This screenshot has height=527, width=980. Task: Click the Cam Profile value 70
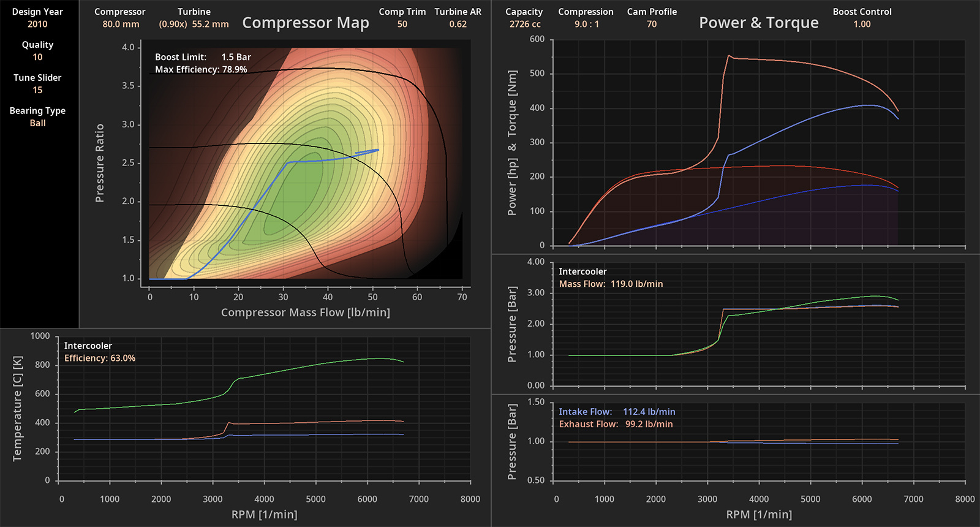(x=652, y=24)
